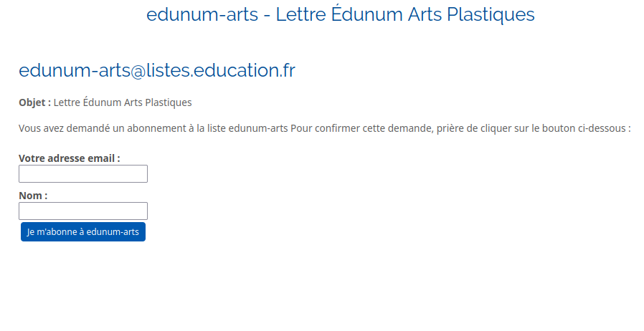Image resolution: width=644 pixels, height=331 pixels.
Task: Click the email address input field
Action: [83, 174]
